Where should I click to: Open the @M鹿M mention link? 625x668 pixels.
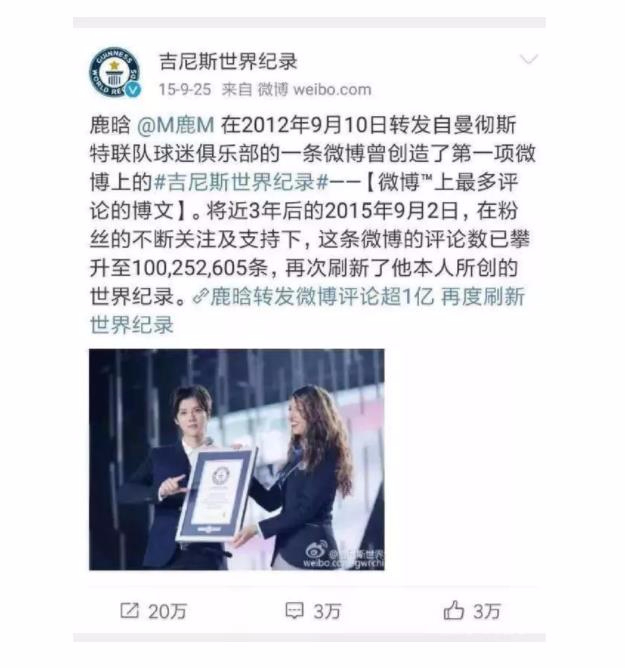(176, 125)
